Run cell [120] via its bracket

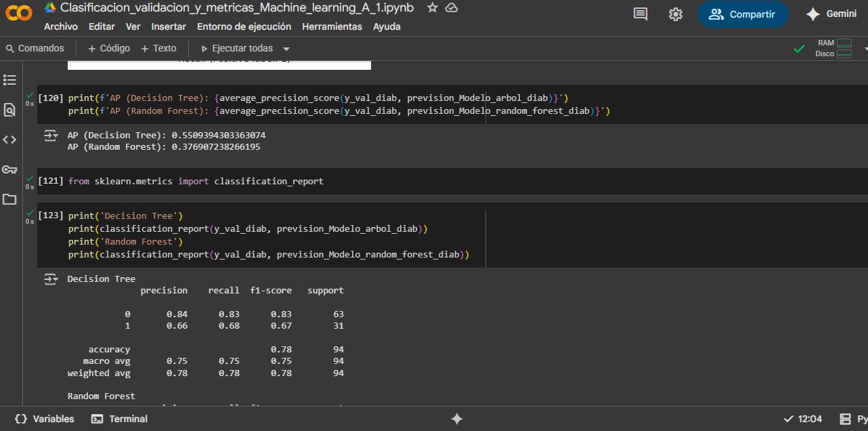coord(51,98)
